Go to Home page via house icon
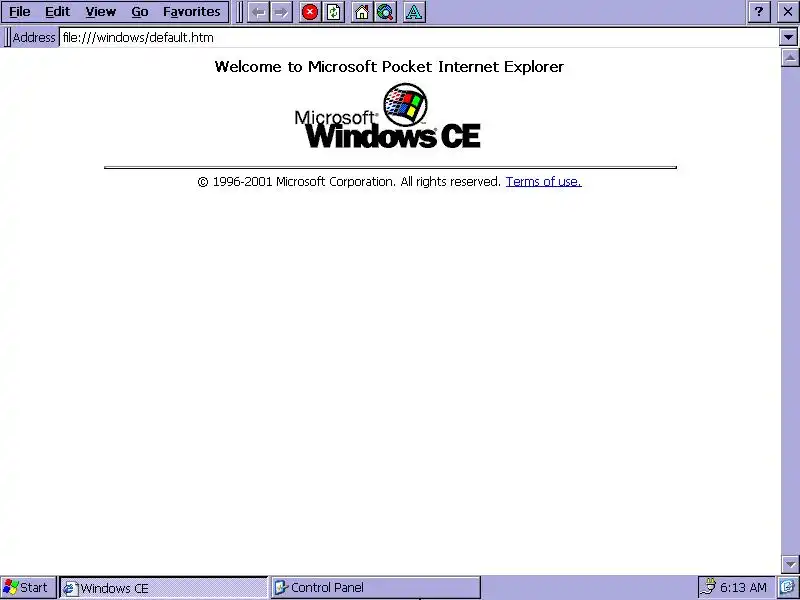Viewport: 800px width, 600px height. click(x=362, y=12)
